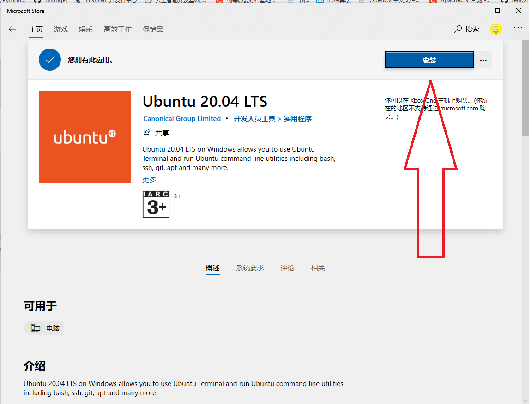
Task: Click the 电脑 device availability chip
Action: pos(44,328)
